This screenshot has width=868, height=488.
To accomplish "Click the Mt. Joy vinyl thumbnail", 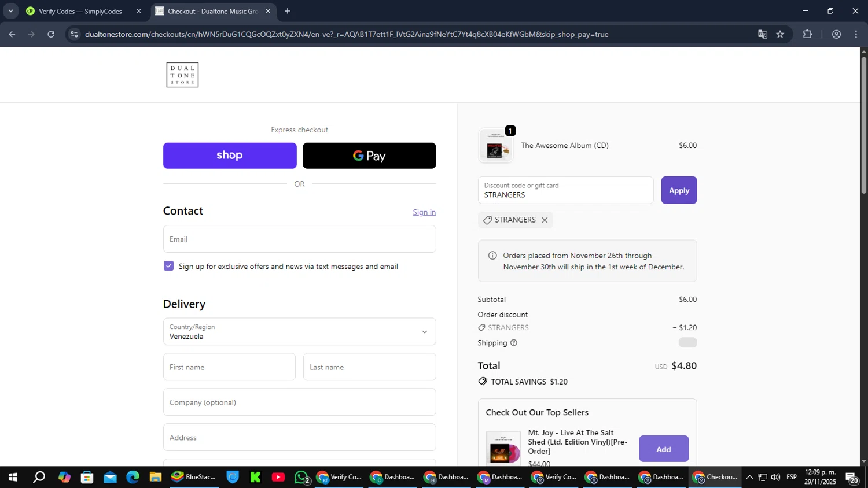I will point(503,449).
